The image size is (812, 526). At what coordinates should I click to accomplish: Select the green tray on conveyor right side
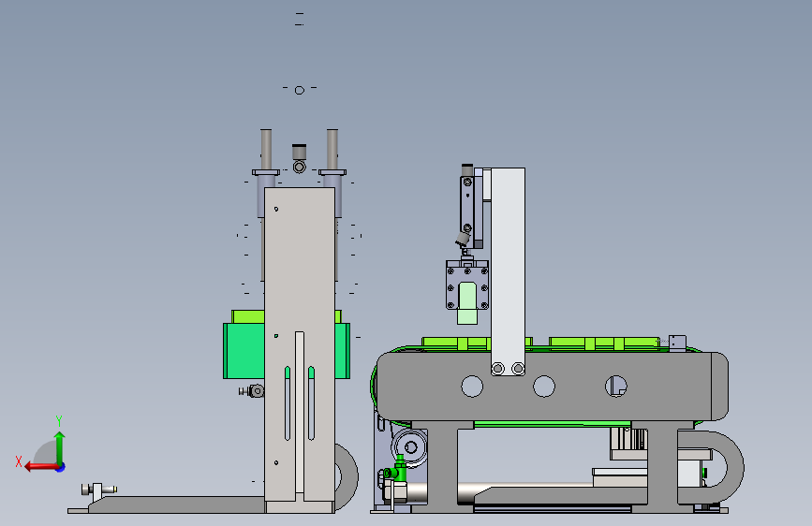(604, 343)
